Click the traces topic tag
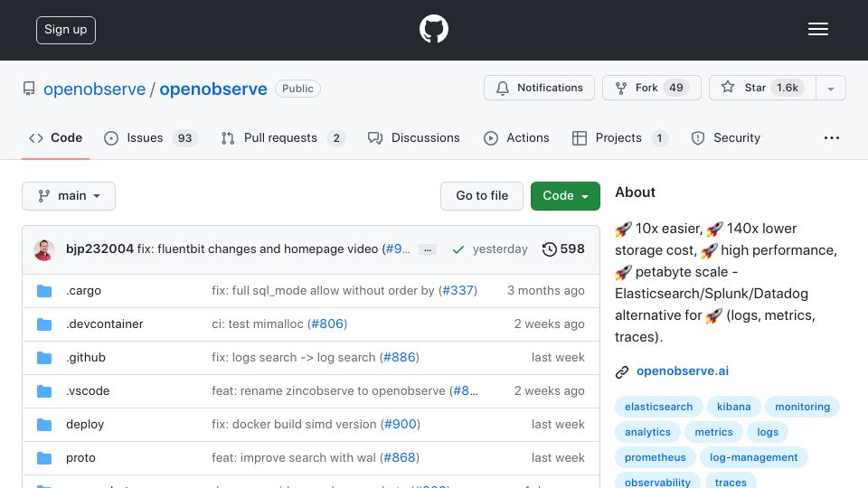Image resolution: width=868 pixels, height=488 pixels. (x=731, y=482)
